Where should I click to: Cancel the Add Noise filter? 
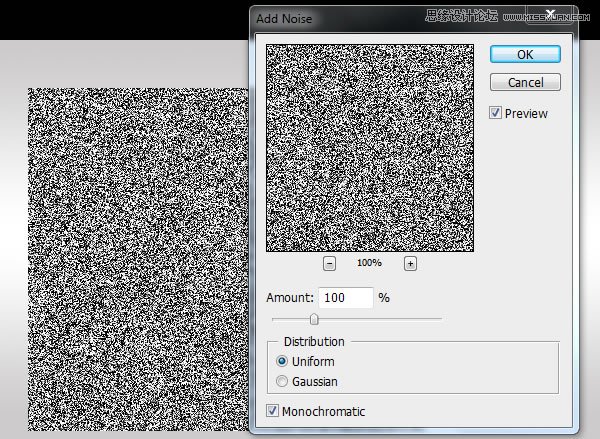[525, 82]
